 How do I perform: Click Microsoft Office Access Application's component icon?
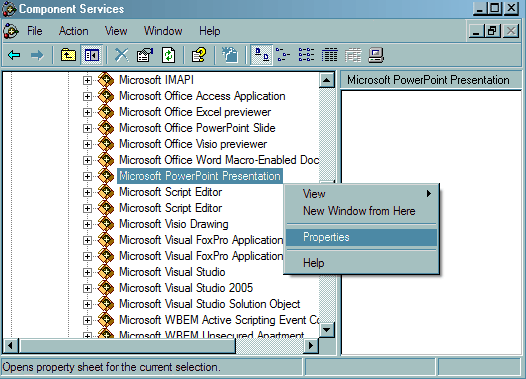tap(106, 96)
